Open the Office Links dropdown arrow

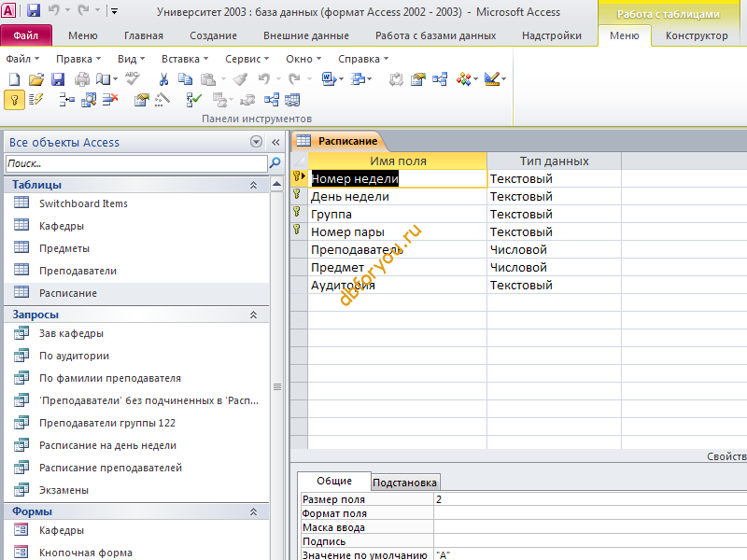pyautogui.click(x=341, y=79)
